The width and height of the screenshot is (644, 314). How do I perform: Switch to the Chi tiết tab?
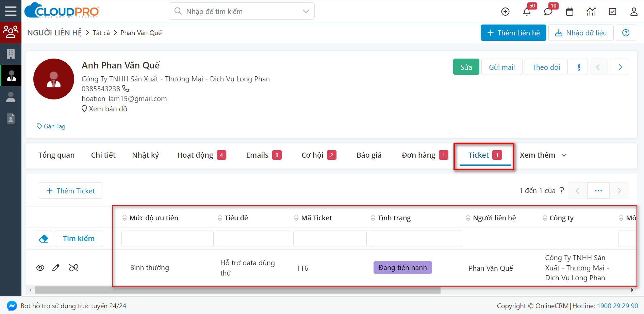tap(103, 155)
